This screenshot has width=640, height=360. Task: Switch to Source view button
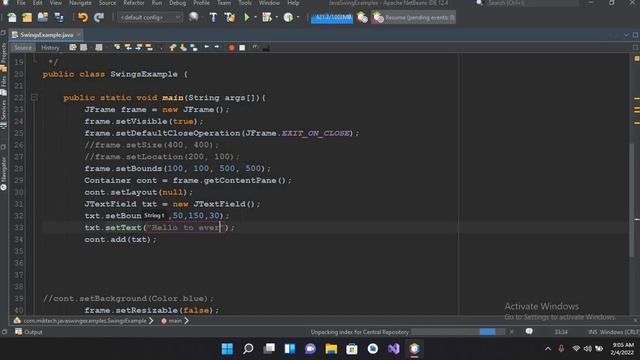coord(22,48)
